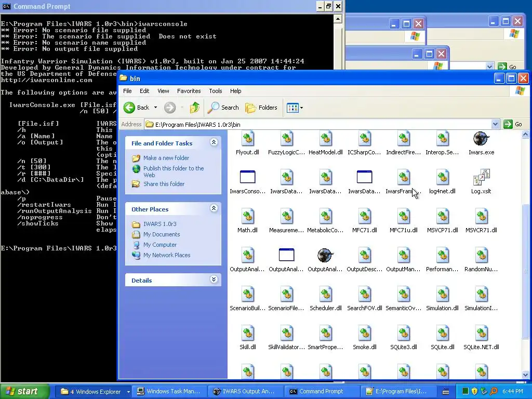Viewport: 532px width, 399px height.
Task: Open the taskbar Windows Explorer group dropdown
Action: click(x=129, y=392)
